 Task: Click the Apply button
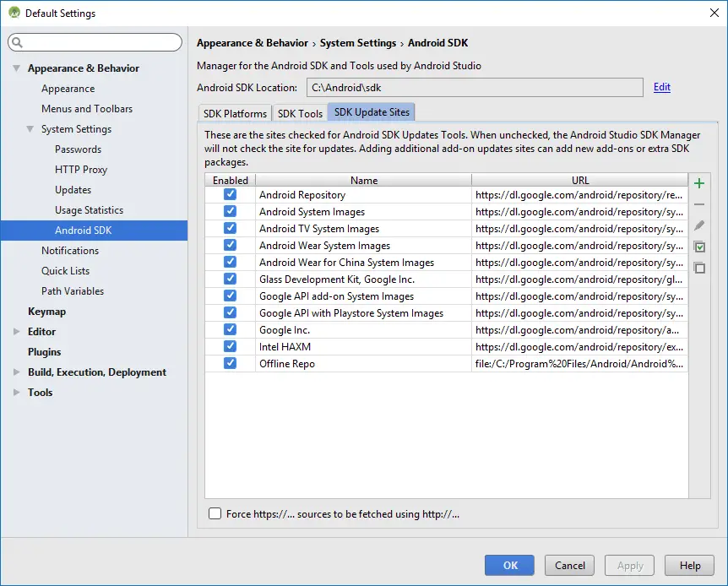(x=629, y=565)
